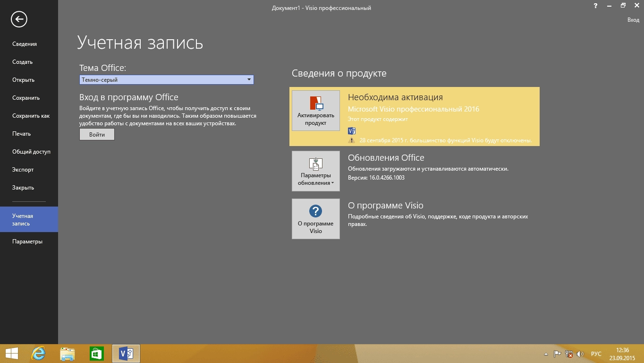This screenshot has height=363, width=644.
Task: Click the Версия: 16.0.4266.1003 text
Action: (x=376, y=178)
